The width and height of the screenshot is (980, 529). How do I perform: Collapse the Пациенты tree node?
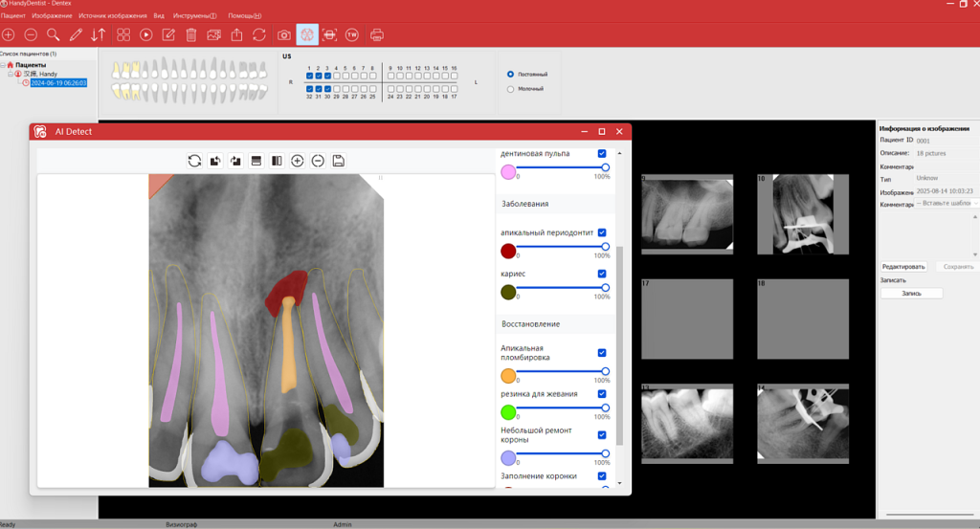pyautogui.click(x=3, y=65)
